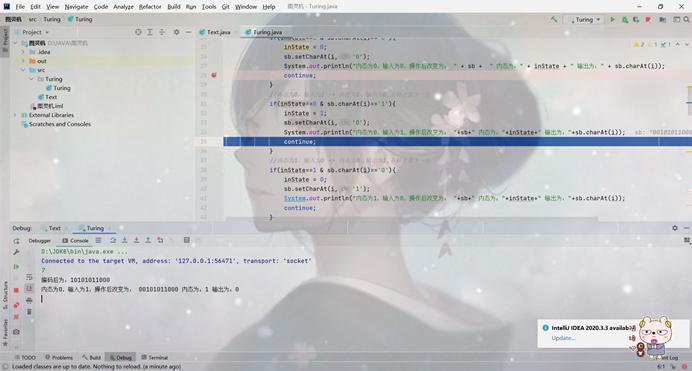Collapse the 图灵机 project root node

pos(15,43)
